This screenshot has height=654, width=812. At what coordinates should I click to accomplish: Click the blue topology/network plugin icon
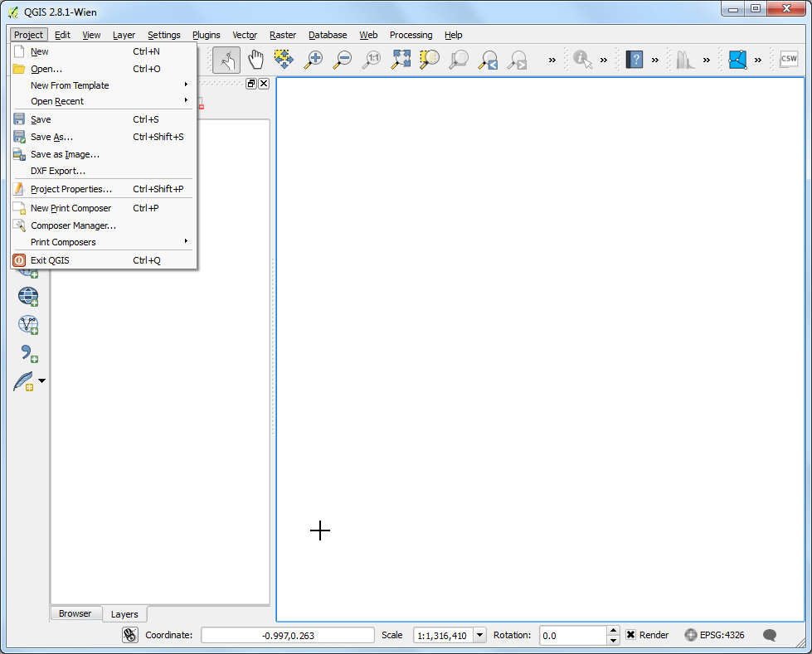(x=737, y=60)
